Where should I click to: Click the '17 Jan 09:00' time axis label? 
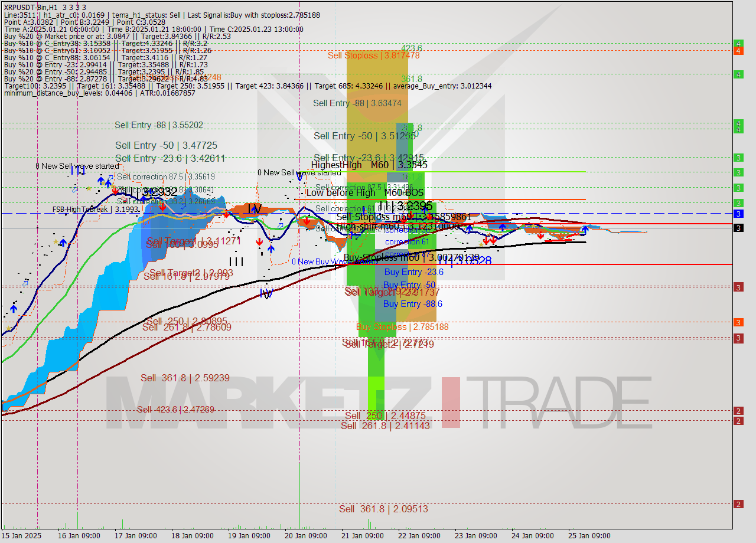tap(135, 536)
